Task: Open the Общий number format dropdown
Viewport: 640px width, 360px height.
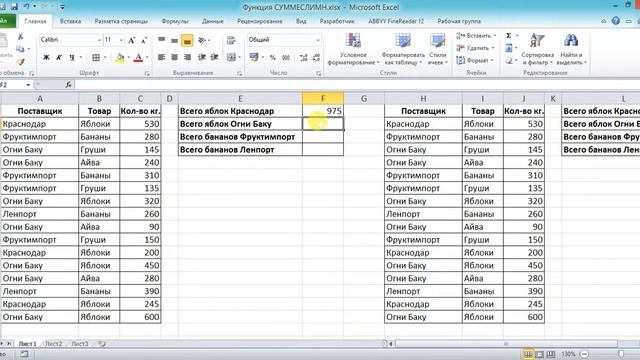Action: [x=318, y=40]
